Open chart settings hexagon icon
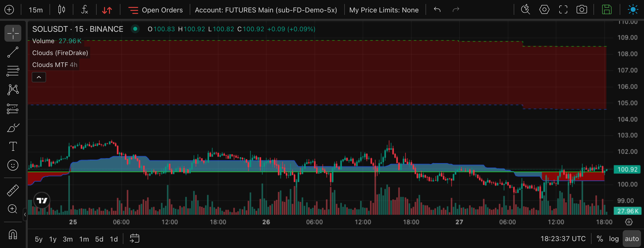Viewport: 644px width, 248px height. coord(544,10)
